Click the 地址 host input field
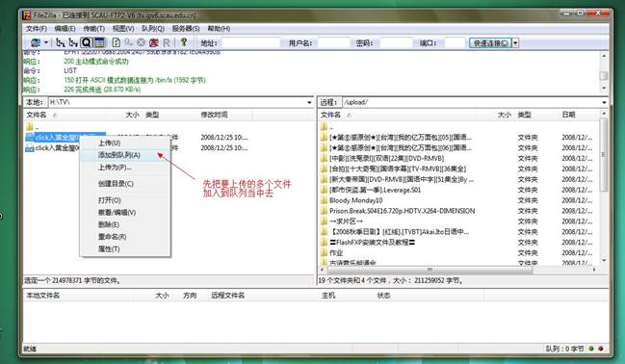 click(x=250, y=43)
